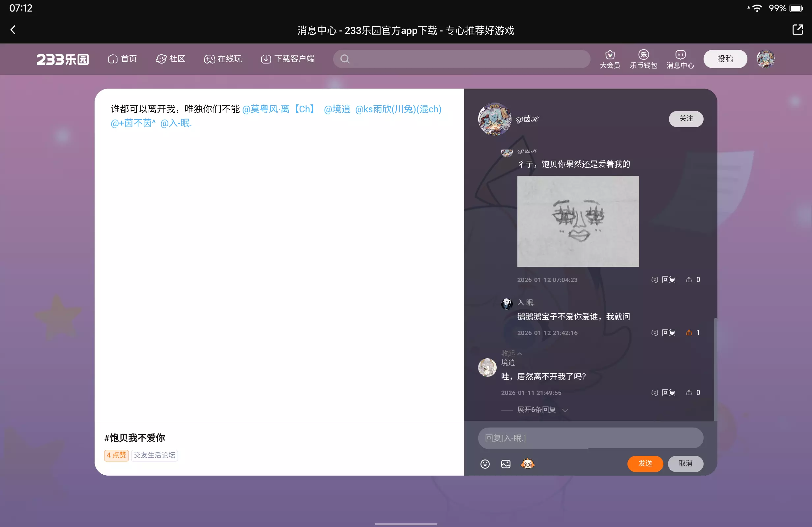
Task: Open the 在线玩 online play tab
Action: pos(223,59)
